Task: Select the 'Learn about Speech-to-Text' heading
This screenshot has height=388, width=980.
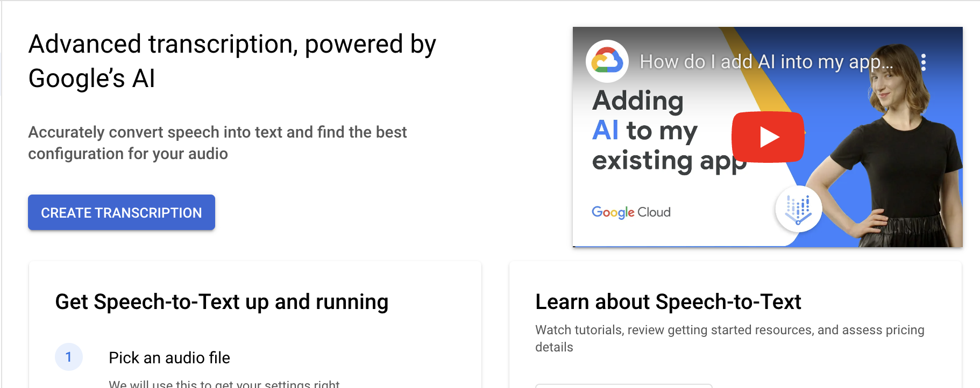Action: click(668, 302)
